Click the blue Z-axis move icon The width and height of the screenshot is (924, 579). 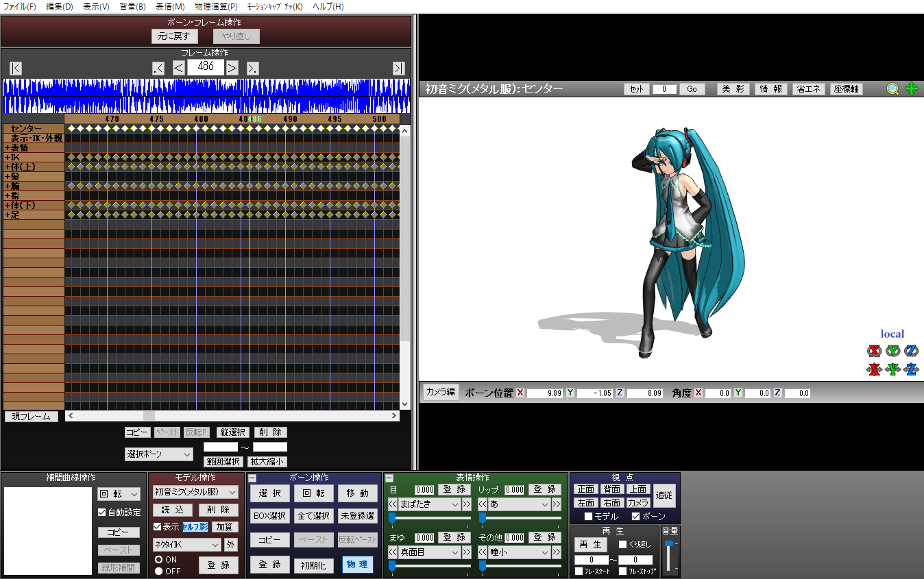[911, 370]
